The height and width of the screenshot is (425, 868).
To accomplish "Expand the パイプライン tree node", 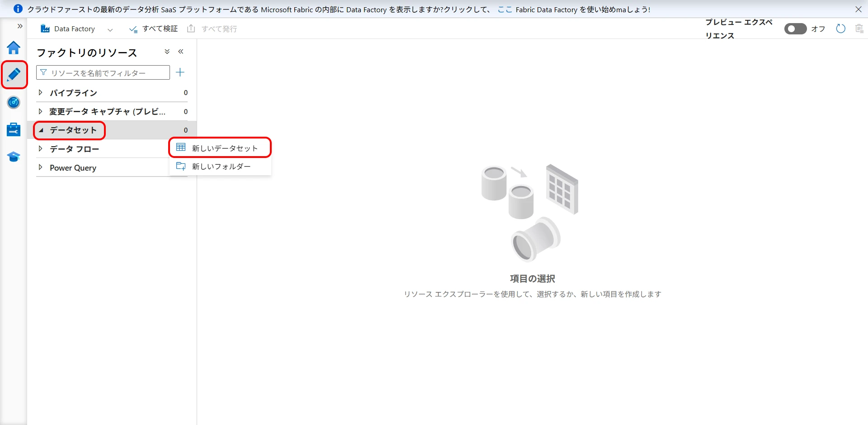I will pos(41,93).
